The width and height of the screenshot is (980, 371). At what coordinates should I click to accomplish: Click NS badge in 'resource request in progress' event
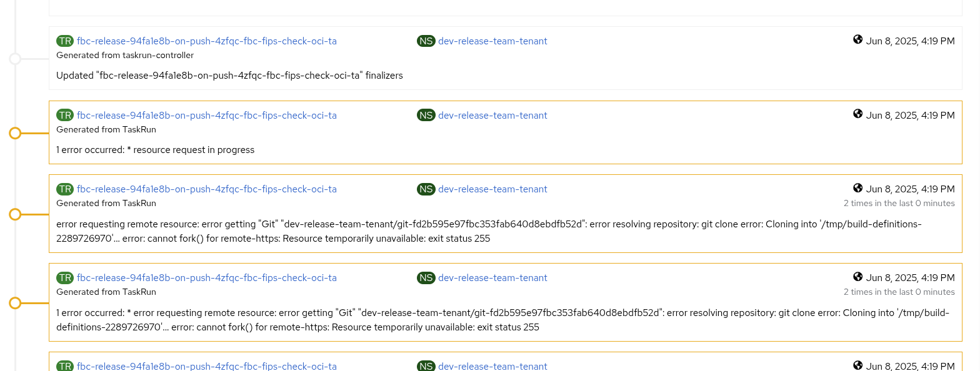coord(426,116)
